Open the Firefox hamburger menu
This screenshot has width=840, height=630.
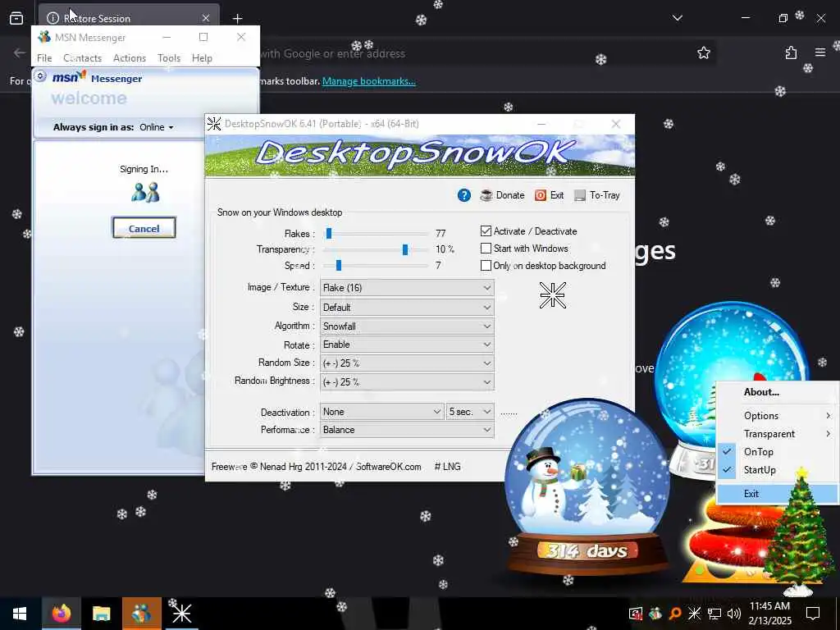pyautogui.click(x=820, y=52)
